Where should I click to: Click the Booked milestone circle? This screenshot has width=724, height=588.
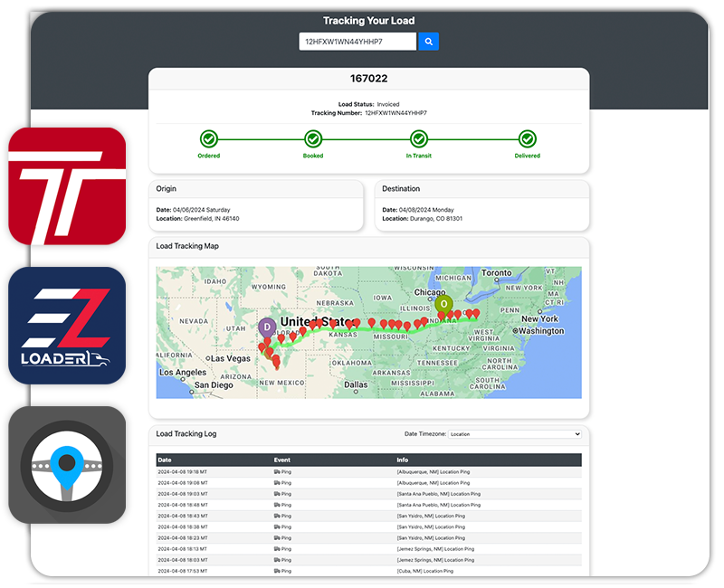[312, 140]
